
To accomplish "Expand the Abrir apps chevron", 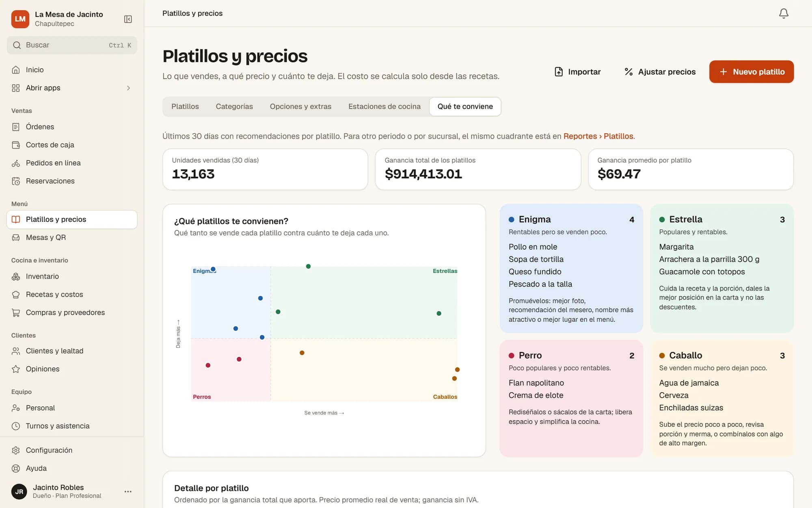I will point(128,88).
